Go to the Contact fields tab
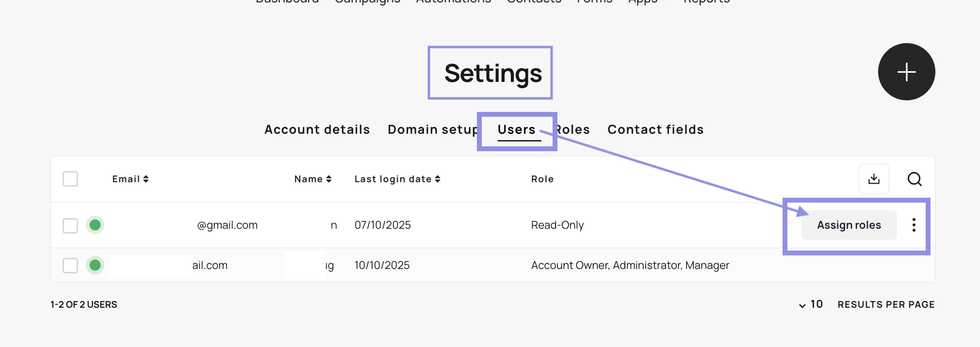The image size is (980, 347). 655,129
